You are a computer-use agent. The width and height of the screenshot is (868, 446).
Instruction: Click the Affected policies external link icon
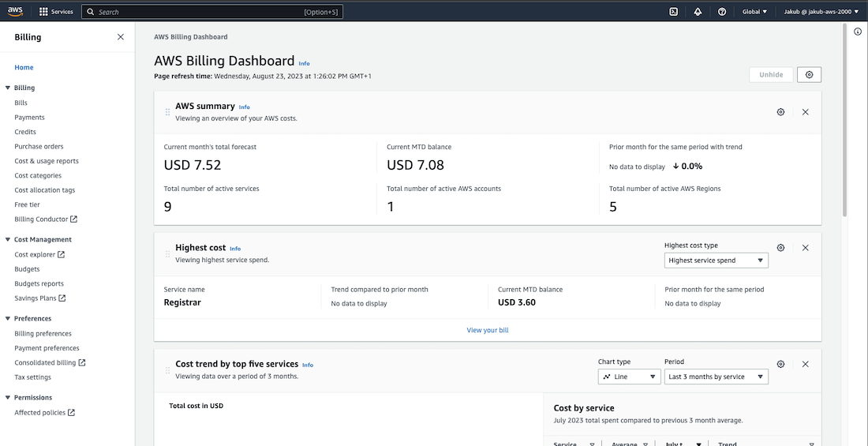pos(71,412)
